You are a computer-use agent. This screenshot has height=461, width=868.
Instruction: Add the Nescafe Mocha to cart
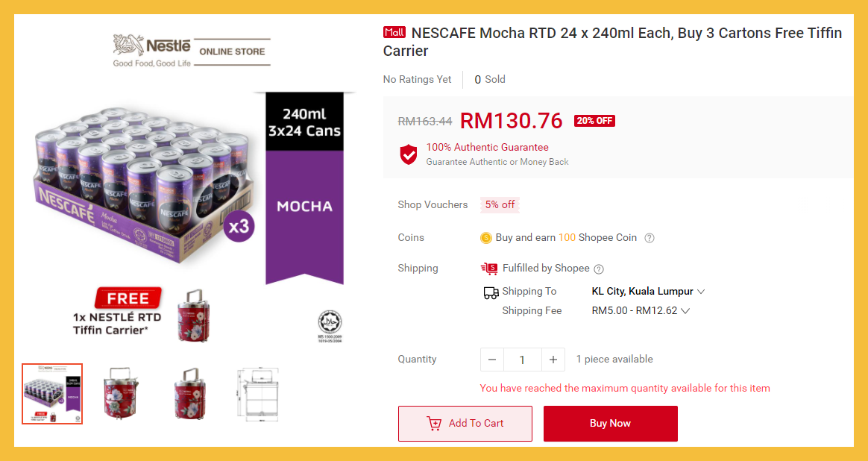pos(465,424)
